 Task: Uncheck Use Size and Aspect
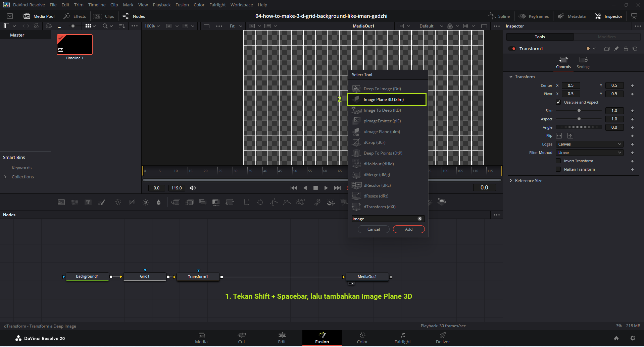pos(558,102)
